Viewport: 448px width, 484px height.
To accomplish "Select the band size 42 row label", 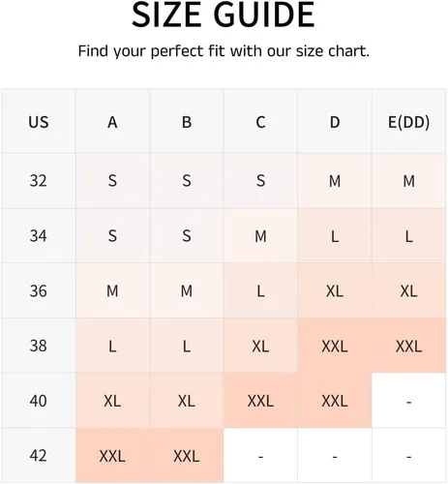I will click(x=39, y=456).
